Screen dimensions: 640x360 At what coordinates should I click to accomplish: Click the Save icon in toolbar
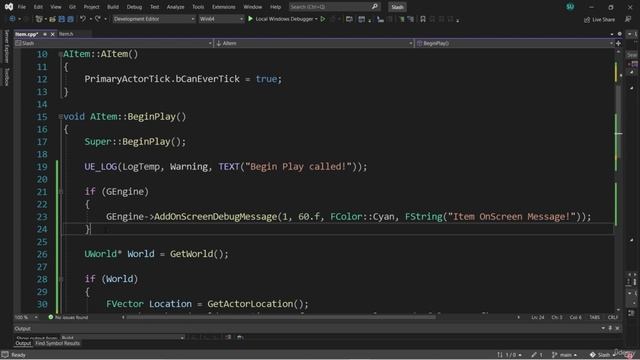point(62,19)
